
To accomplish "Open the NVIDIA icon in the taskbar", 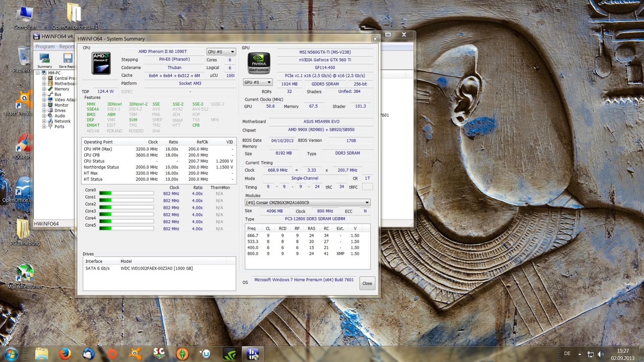I will [230, 354].
